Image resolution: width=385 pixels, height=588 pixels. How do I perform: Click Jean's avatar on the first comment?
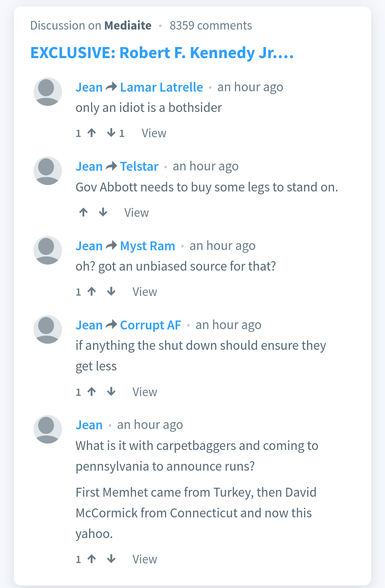[x=48, y=92]
